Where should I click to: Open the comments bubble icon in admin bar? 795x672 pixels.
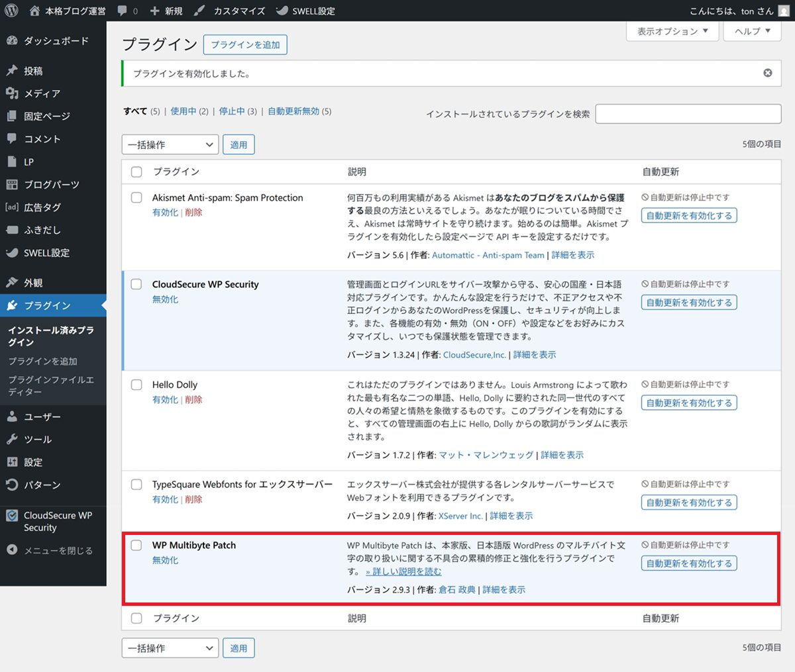click(x=123, y=11)
